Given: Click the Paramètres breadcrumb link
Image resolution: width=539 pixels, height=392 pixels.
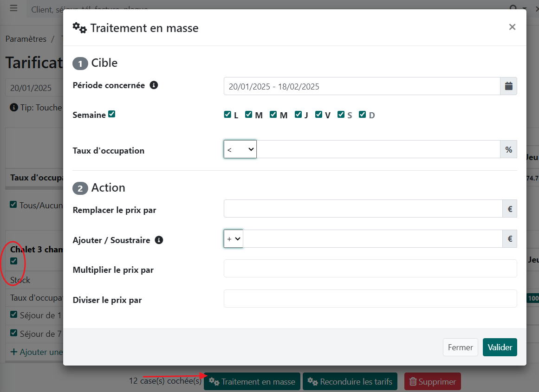Looking at the screenshot, I should [26, 39].
